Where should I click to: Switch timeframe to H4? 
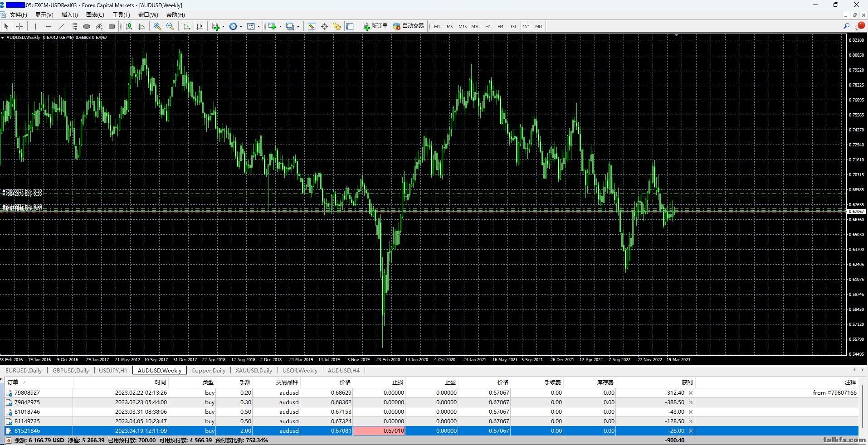(501, 26)
